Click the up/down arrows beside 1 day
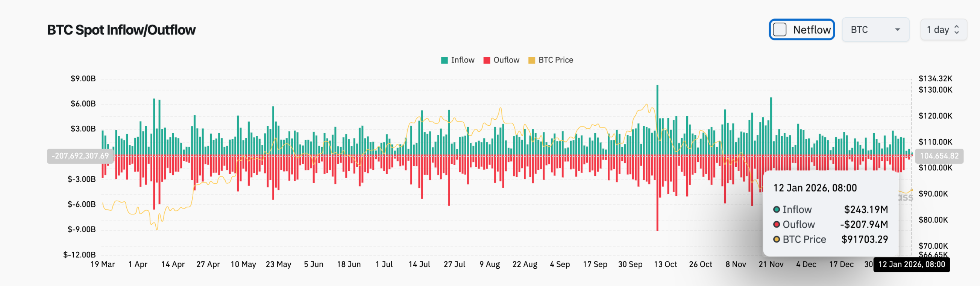980x286 pixels. [957, 30]
